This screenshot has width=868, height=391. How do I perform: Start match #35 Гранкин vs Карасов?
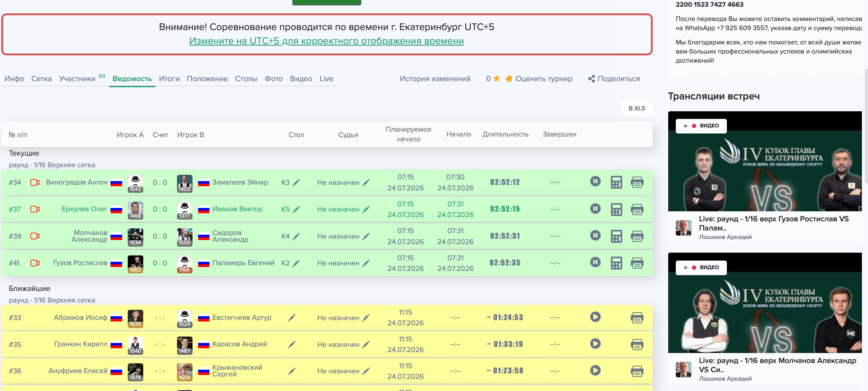tap(595, 344)
